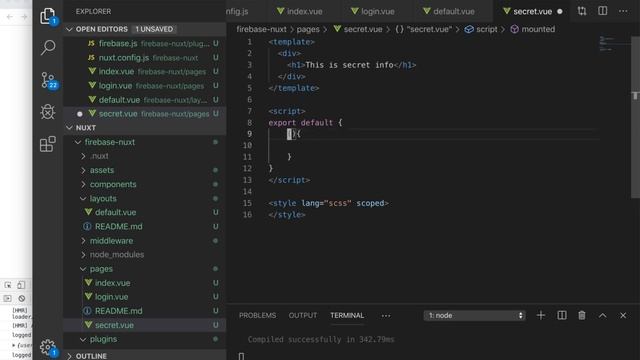Screen dimensions: 640x360
Task: Open README.md under pages folder
Action: [144, 311]
